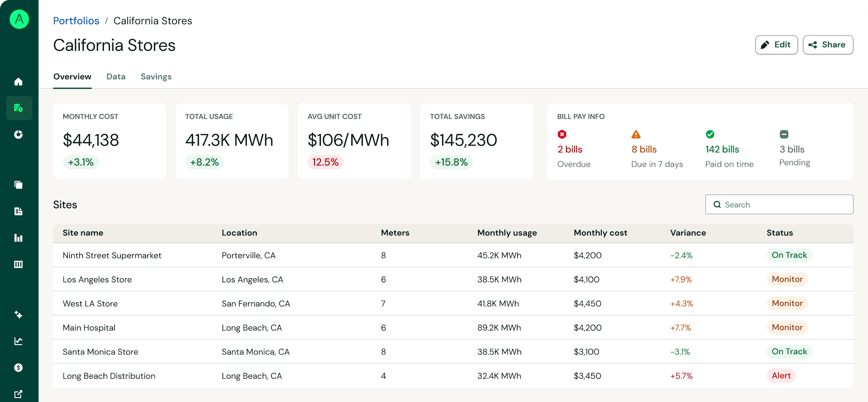Switch to the Savings tab

(x=156, y=77)
